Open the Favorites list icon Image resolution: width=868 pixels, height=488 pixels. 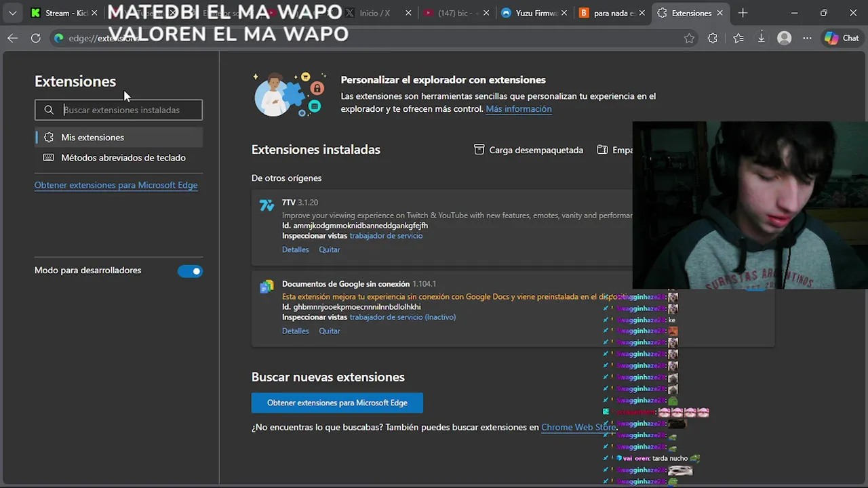click(738, 38)
